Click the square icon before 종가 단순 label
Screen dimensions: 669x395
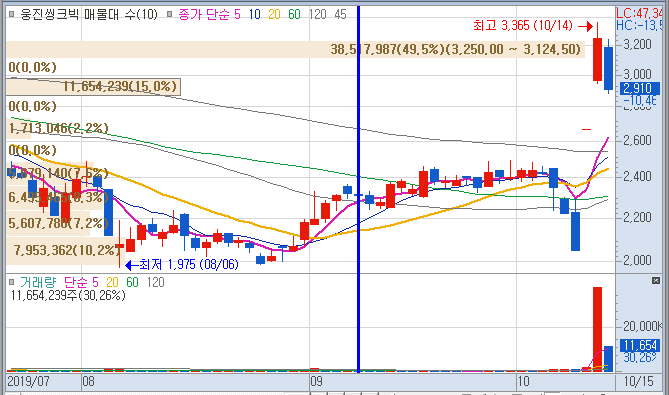point(169,15)
